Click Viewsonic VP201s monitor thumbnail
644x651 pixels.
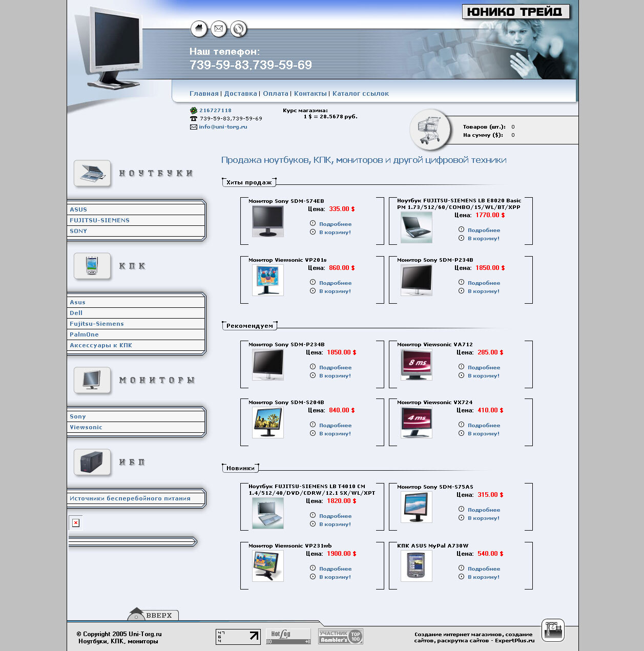pyautogui.click(x=267, y=280)
